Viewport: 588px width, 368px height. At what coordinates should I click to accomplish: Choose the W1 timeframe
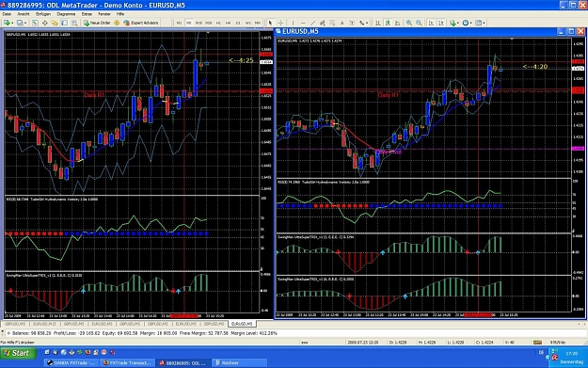tap(247, 23)
